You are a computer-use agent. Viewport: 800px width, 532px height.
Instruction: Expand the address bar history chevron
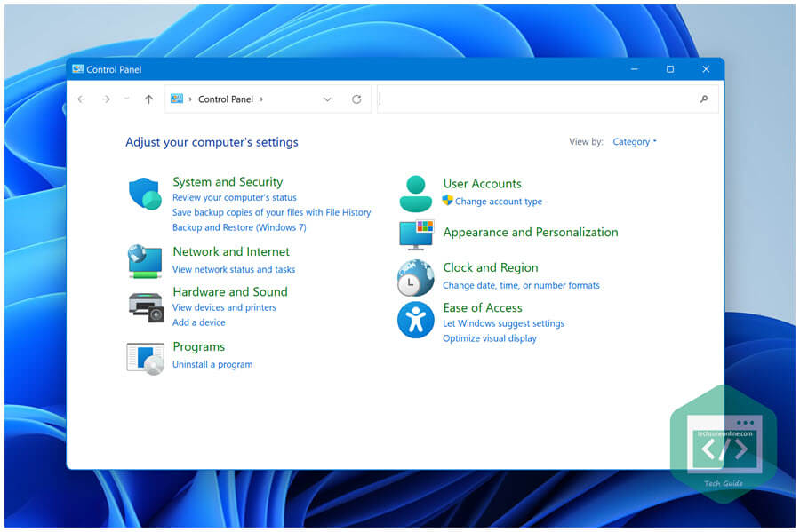coord(327,99)
